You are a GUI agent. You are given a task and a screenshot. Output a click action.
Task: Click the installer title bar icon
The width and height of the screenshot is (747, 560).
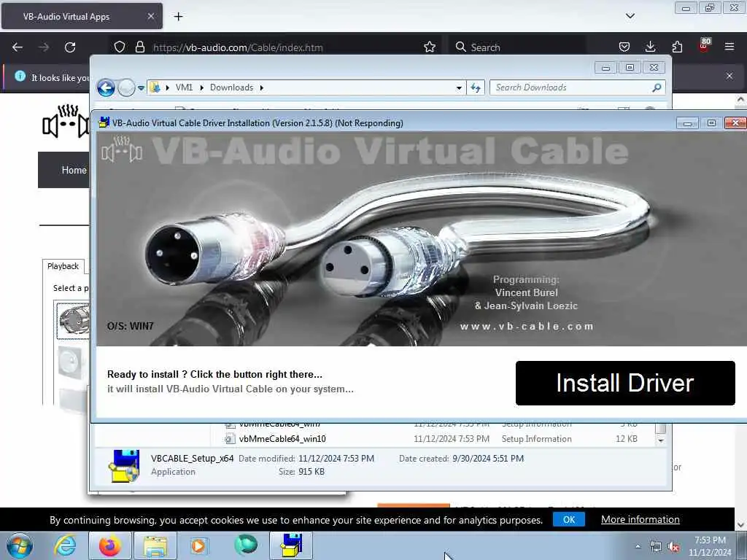[x=104, y=122]
